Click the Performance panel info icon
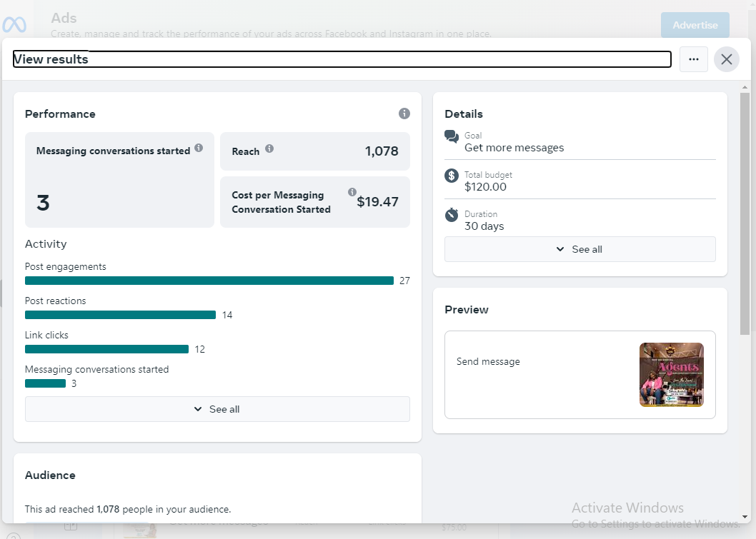The image size is (756, 539). pos(404,114)
